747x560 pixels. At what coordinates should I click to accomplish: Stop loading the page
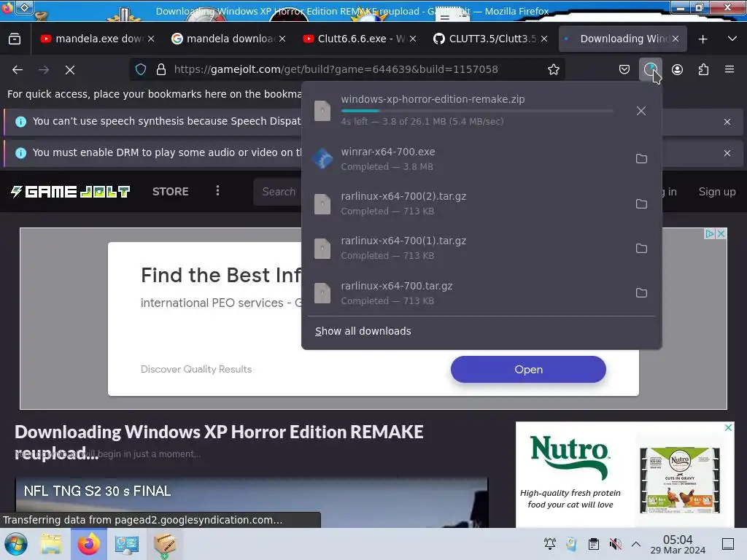pyautogui.click(x=70, y=69)
